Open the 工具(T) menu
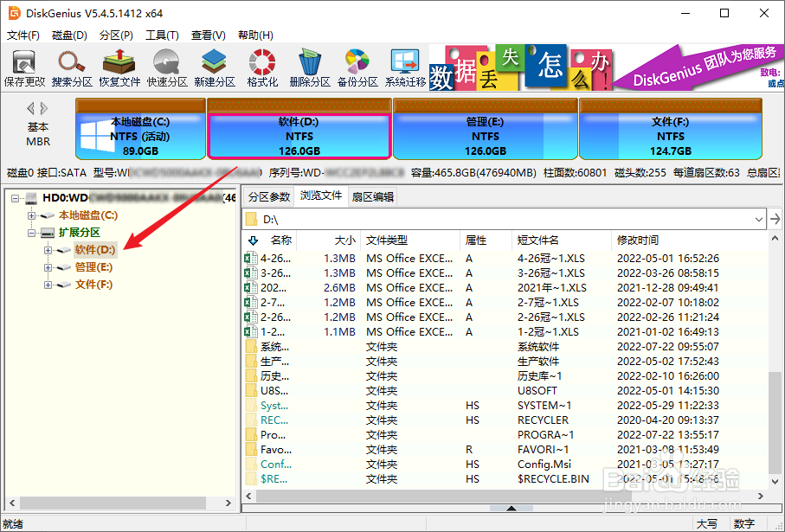This screenshot has width=785, height=532. [x=162, y=35]
